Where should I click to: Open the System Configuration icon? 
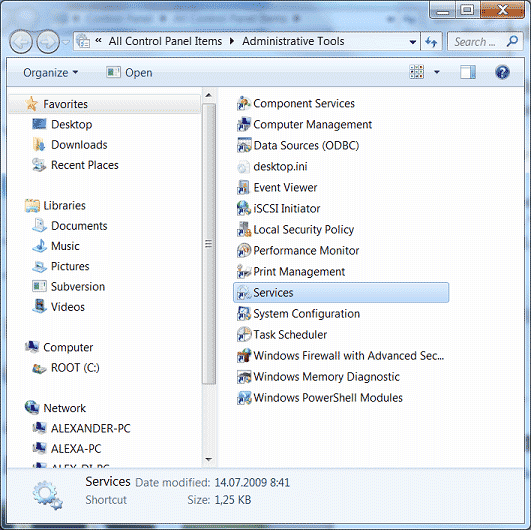244,313
